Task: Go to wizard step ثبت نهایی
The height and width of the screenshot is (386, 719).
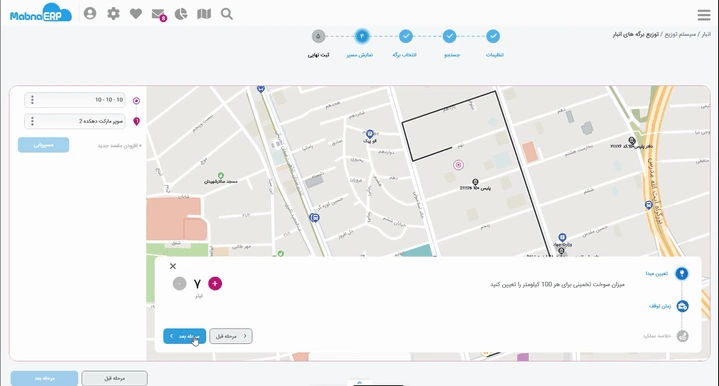Action: point(318,36)
